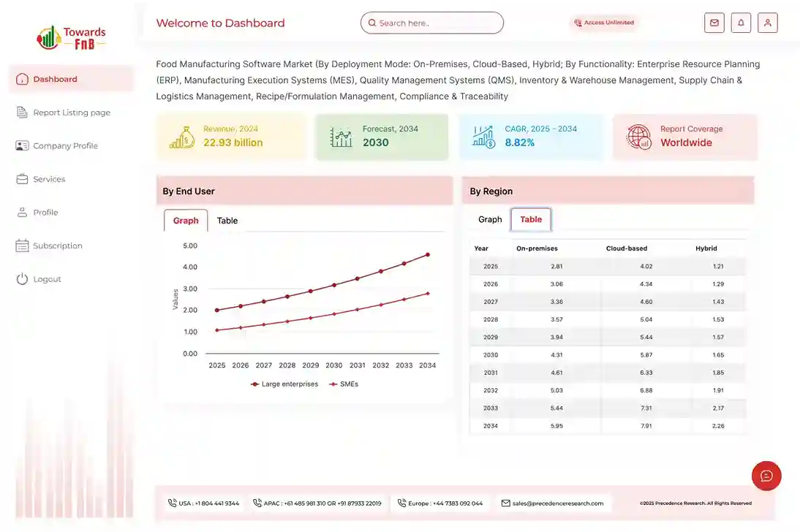Toggle SMEs series in chart legend
The width and height of the screenshot is (800, 532).
(x=344, y=384)
